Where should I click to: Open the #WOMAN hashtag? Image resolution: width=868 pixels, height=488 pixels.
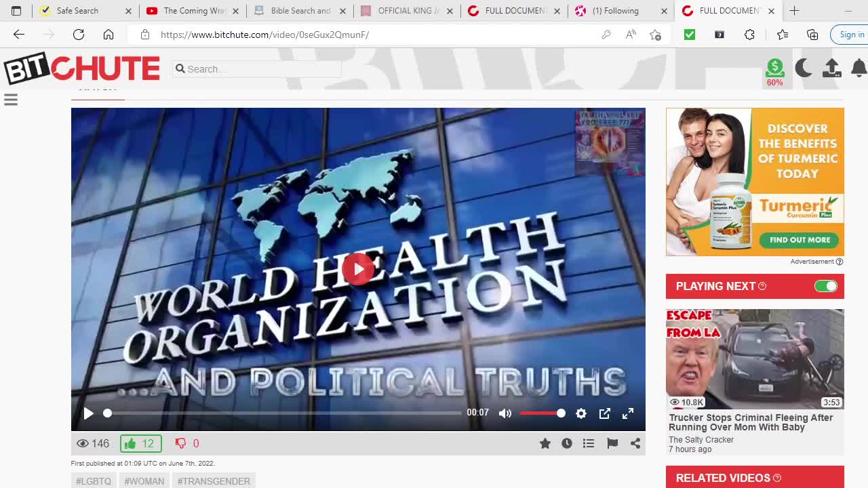click(144, 481)
